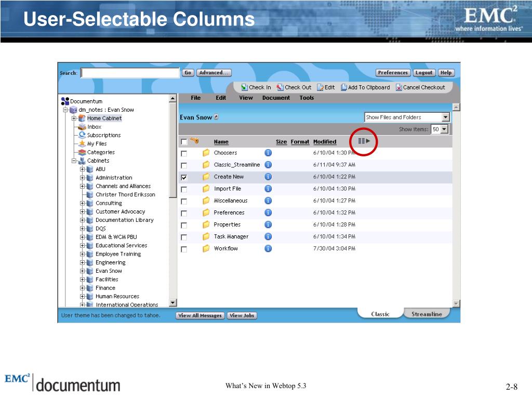
Task: Click the Documentum root icon
Action: click(x=65, y=101)
